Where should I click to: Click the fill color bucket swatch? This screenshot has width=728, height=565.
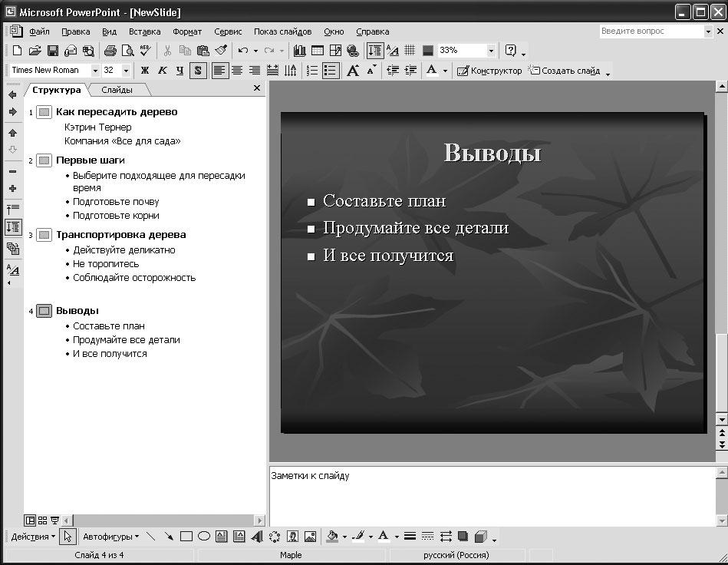[x=332, y=537]
